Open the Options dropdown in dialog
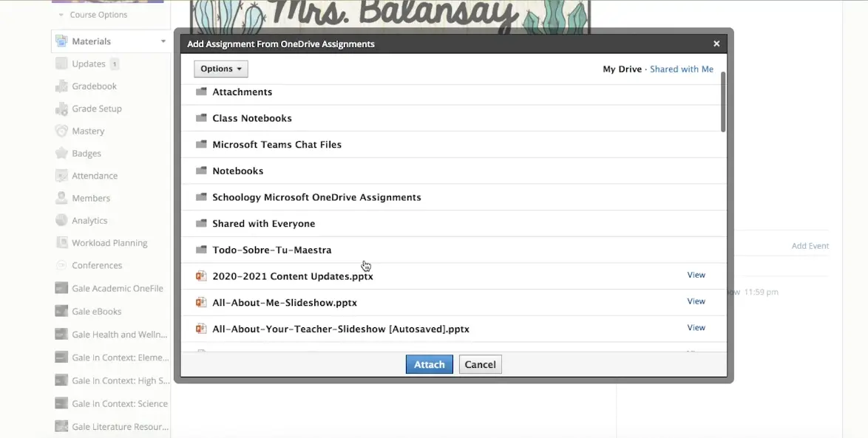The width and height of the screenshot is (868, 438). pos(220,69)
